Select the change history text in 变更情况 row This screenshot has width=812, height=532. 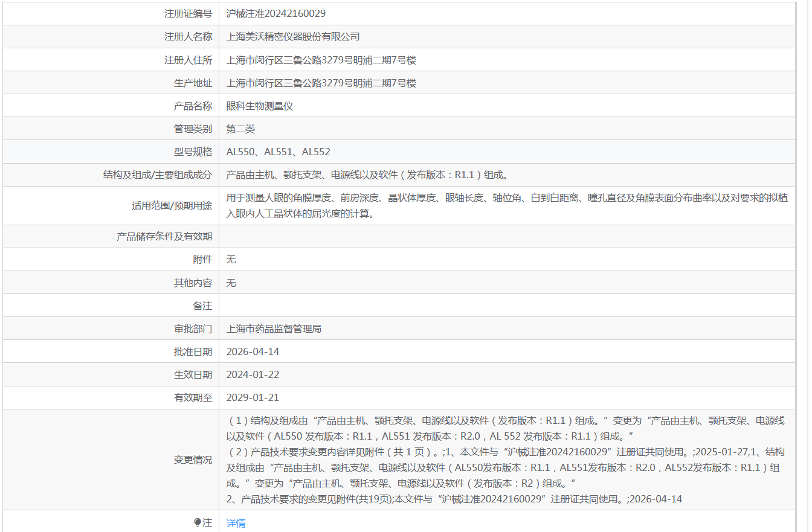[506, 460]
